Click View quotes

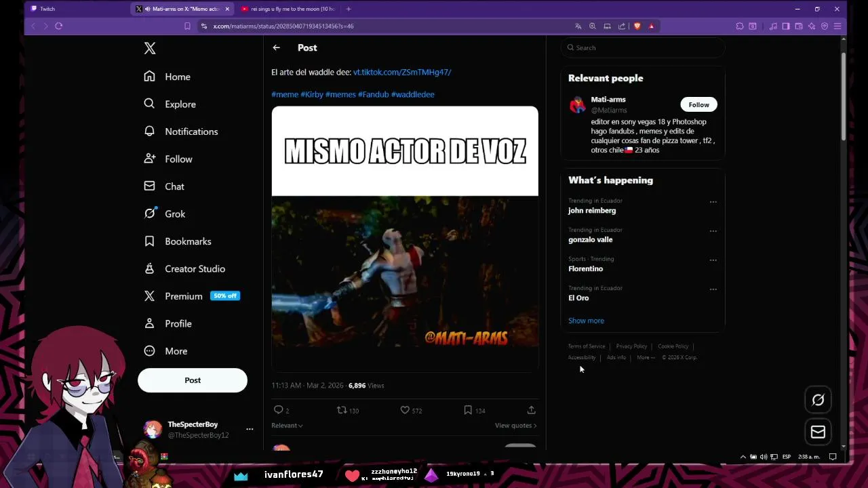point(515,426)
